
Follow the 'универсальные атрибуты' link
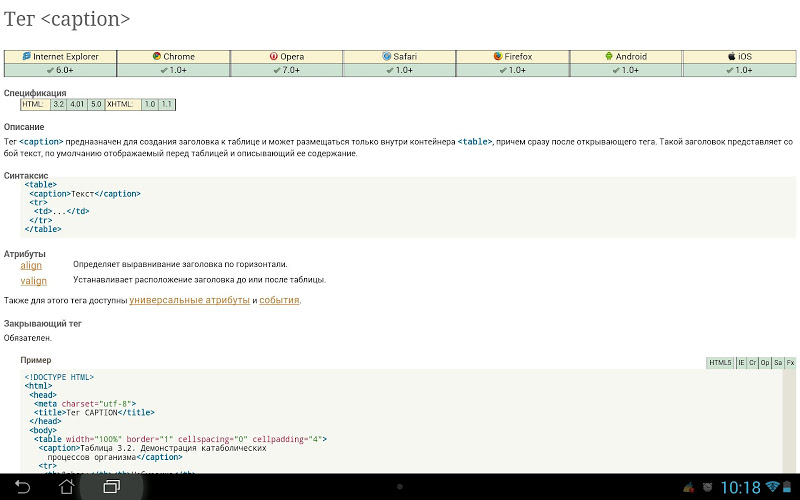tap(189, 300)
